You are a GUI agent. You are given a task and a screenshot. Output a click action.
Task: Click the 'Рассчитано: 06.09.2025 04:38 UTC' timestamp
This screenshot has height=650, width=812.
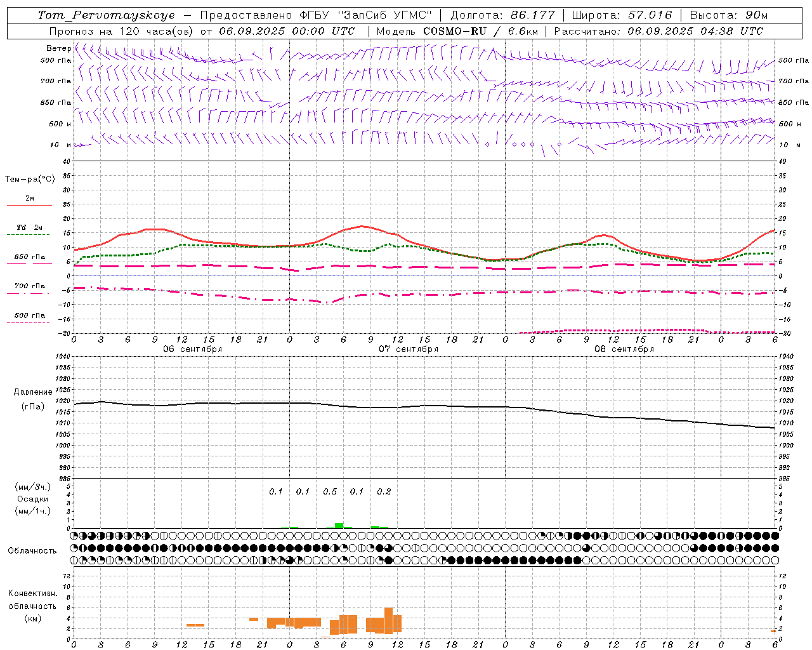658,31
